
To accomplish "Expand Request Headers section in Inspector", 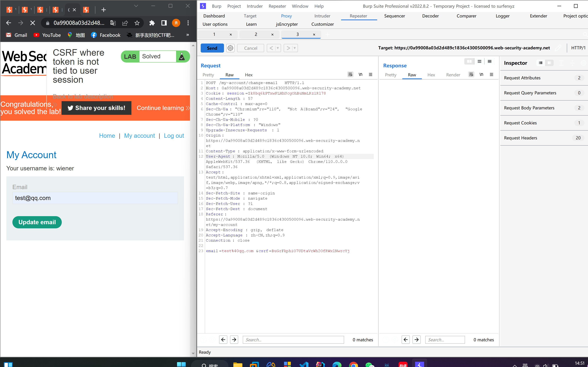I will pos(520,138).
